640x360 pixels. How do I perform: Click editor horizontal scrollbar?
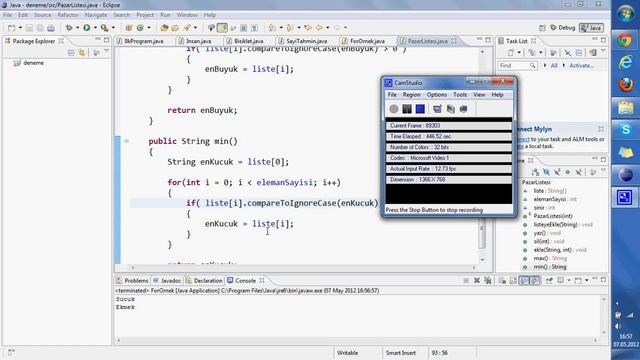pos(303,268)
